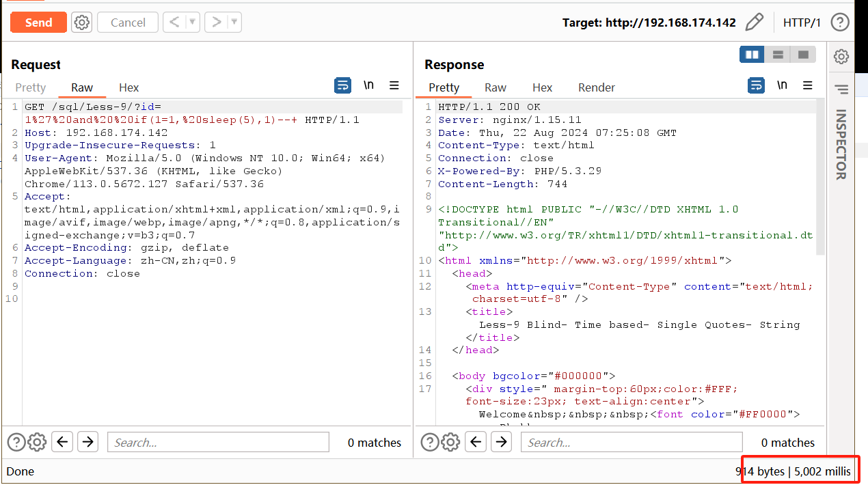Open Inspector settings gear icon
The height and width of the screenshot is (485, 868).
point(841,57)
